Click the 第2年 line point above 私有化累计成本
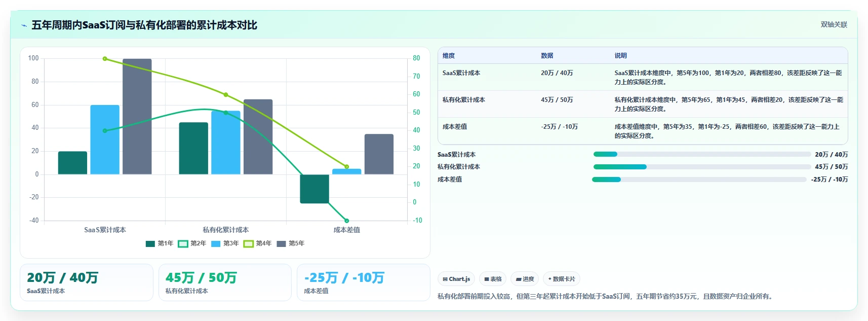This screenshot has height=321, width=868. 226,113
